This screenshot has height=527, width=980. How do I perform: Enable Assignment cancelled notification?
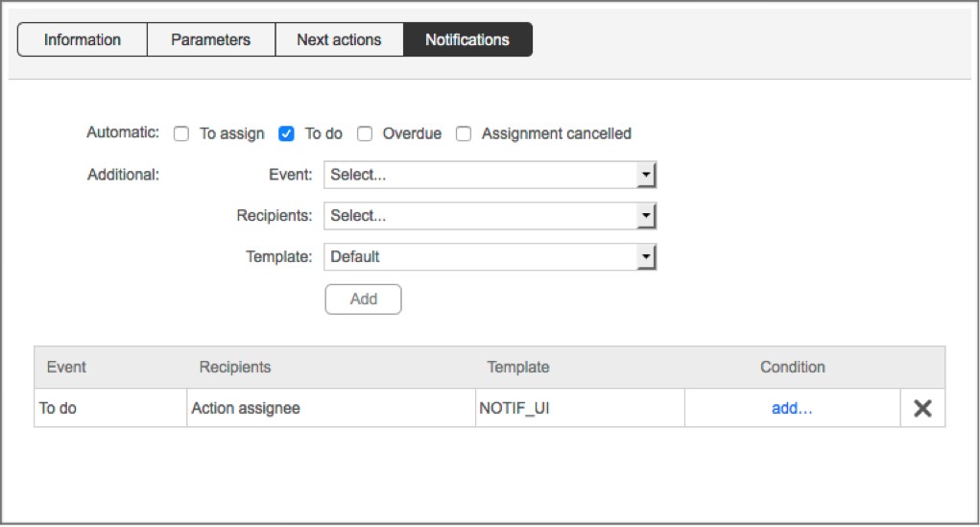[464, 134]
